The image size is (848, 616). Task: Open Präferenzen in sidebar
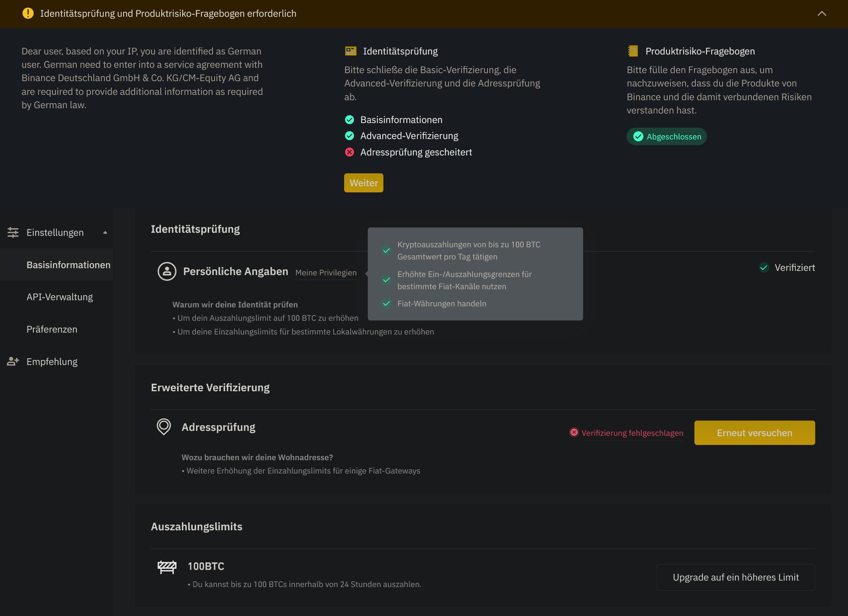pos(52,330)
